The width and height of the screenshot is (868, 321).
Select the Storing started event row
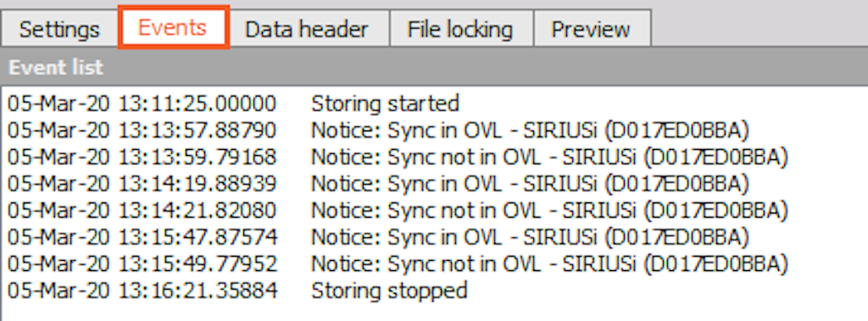click(x=434, y=103)
